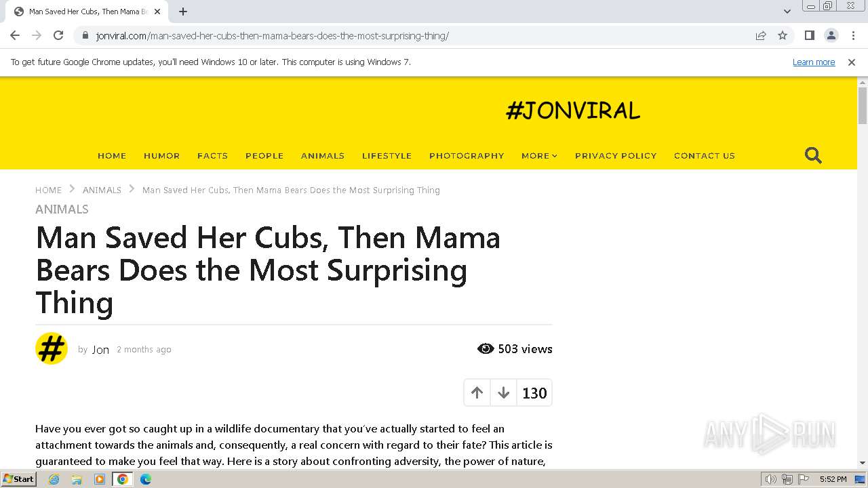Upvote the article with up arrow

(x=477, y=393)
